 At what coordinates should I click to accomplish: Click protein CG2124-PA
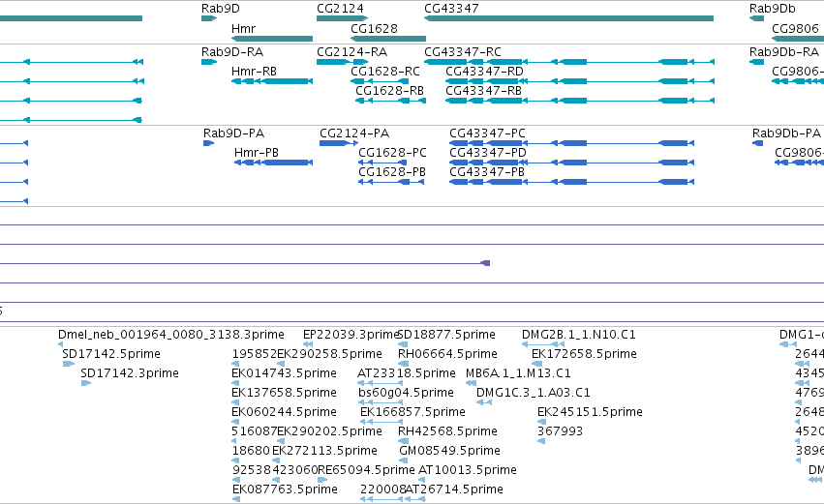(339, 143)
